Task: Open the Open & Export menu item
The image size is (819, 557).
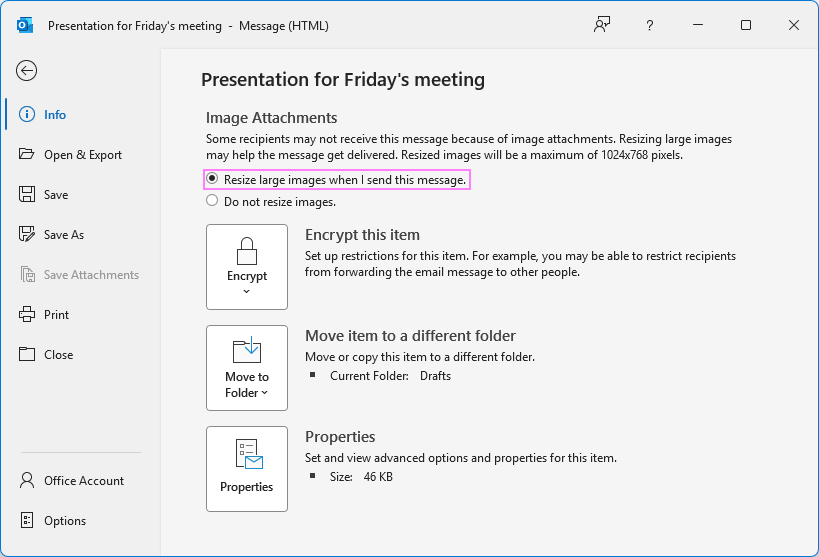Action: pos(70,155)
